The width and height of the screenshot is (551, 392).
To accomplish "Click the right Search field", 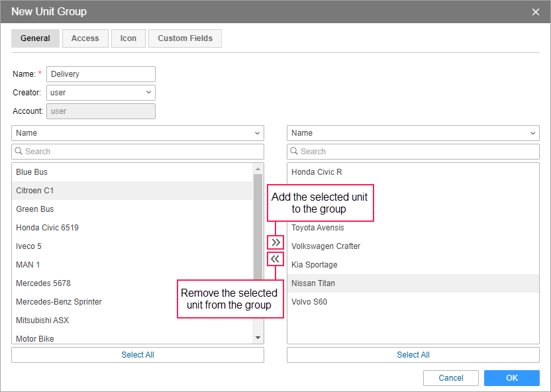I will 413,152.
